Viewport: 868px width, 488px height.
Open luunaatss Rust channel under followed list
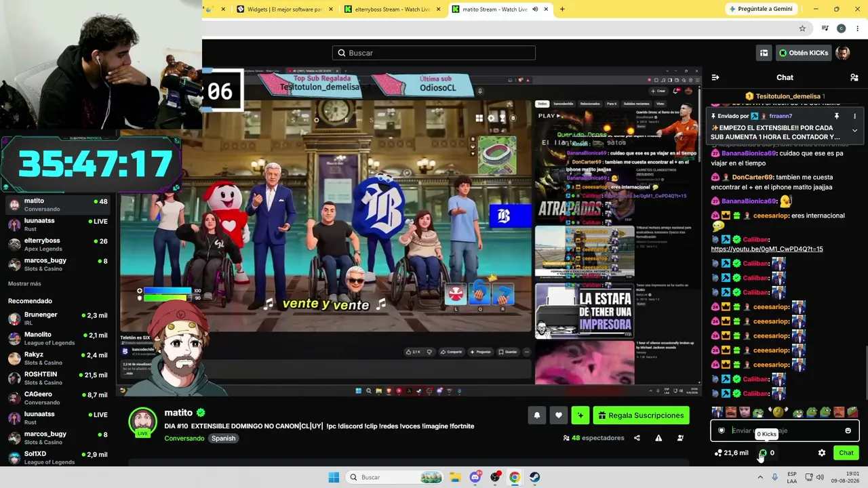click(58, 224)
